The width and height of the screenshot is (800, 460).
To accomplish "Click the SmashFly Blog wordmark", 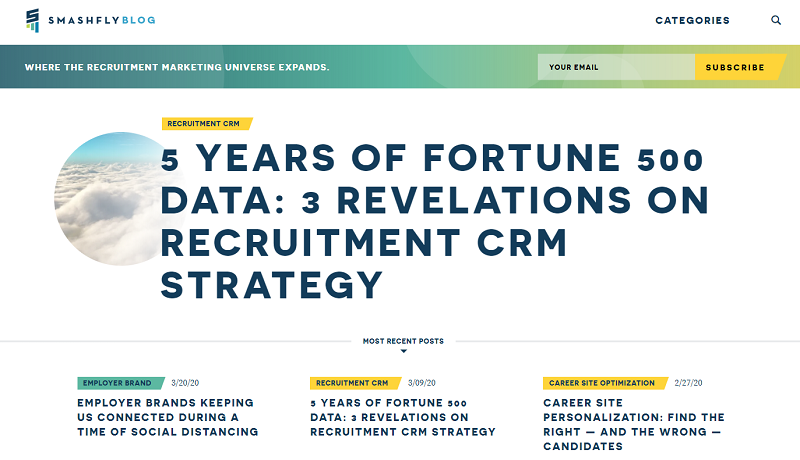I will click(102, 20).
